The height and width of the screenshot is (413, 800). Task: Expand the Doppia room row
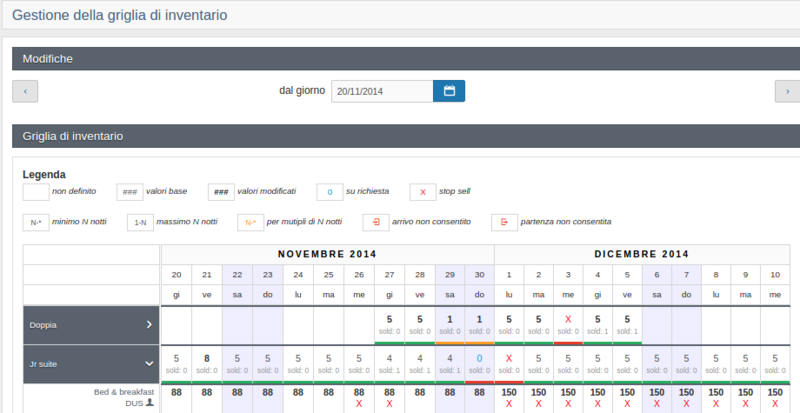[148, 324]
